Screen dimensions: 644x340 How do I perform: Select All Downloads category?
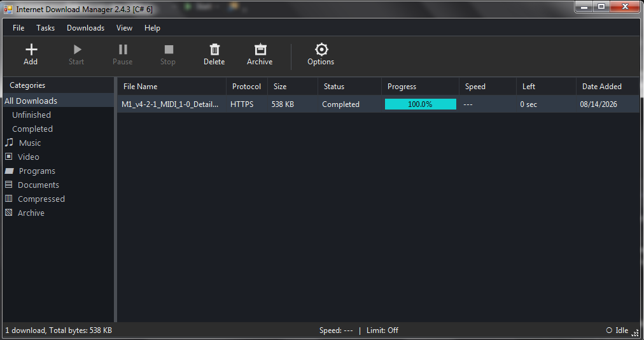(58, 101)
